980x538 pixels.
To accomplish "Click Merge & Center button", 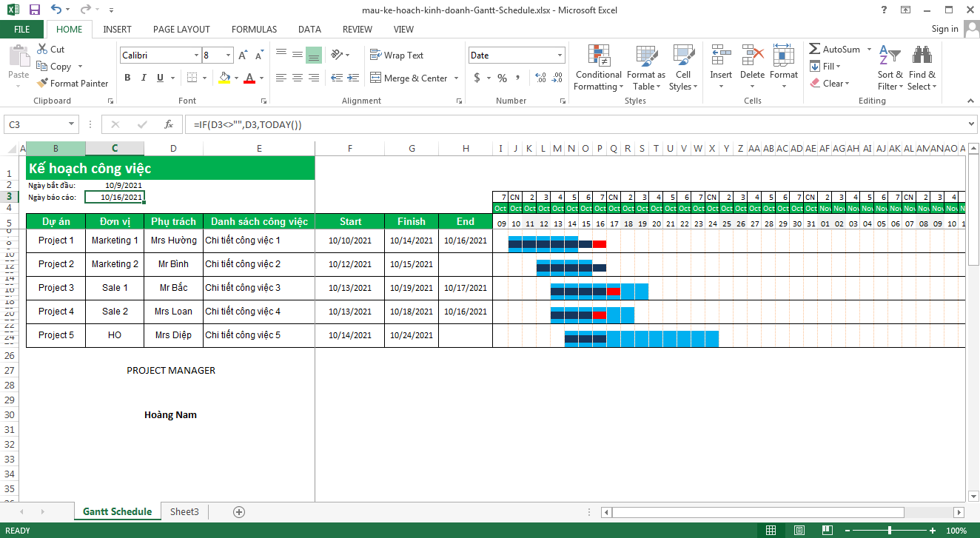I will coord(408,78).
